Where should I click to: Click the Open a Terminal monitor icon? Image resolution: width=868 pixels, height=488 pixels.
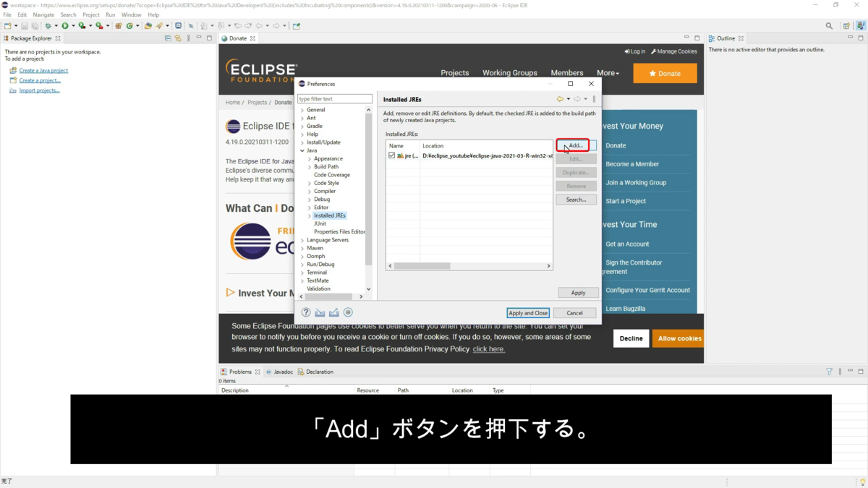coord(179,26)
